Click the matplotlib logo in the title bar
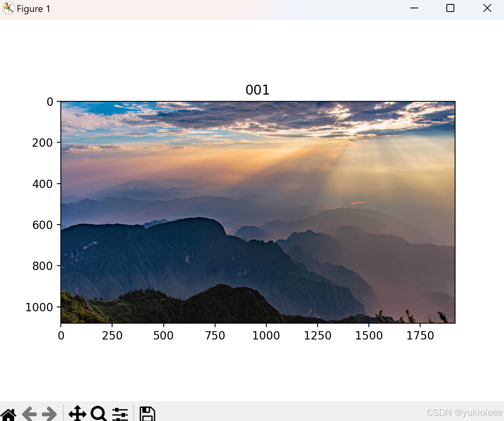 8,8
